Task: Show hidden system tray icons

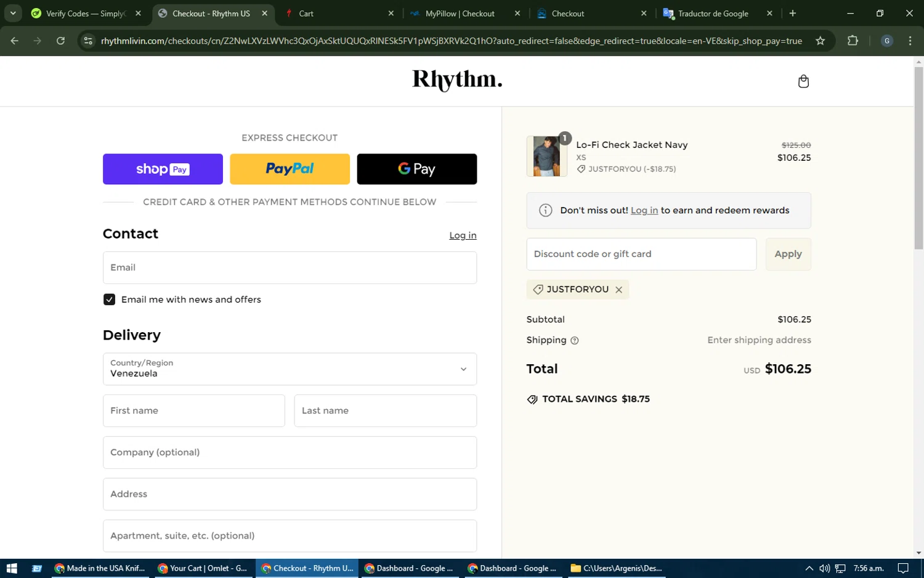Action: click(x=809, y=568)
